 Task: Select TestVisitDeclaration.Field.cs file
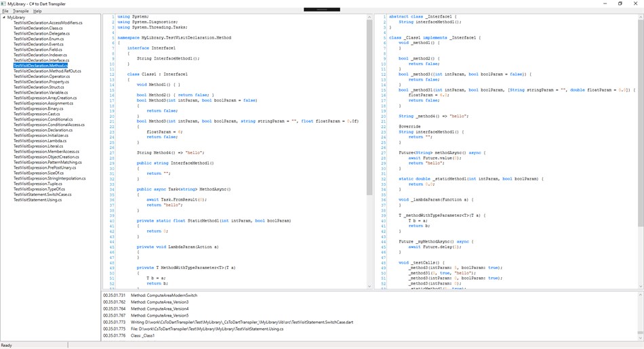pos(38,49)
